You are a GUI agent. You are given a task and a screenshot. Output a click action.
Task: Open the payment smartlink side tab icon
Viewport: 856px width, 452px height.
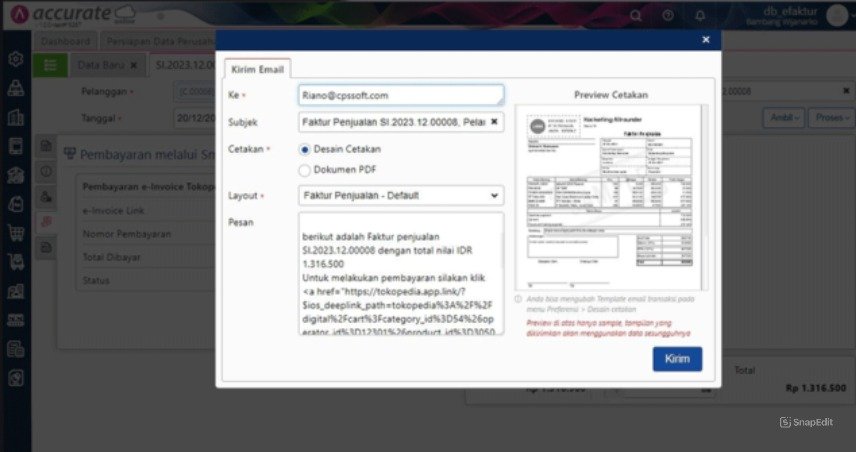pos(46,222)
